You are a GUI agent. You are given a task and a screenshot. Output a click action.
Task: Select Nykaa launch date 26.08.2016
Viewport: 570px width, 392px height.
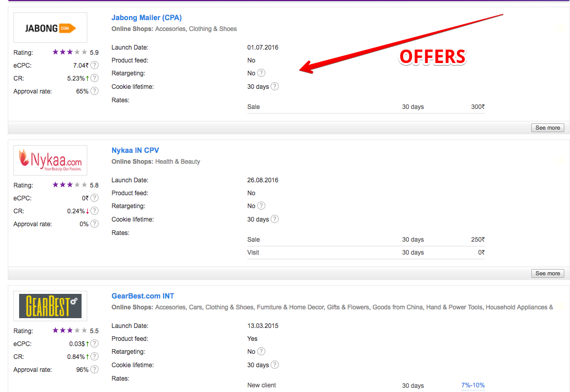click(263, 180)
